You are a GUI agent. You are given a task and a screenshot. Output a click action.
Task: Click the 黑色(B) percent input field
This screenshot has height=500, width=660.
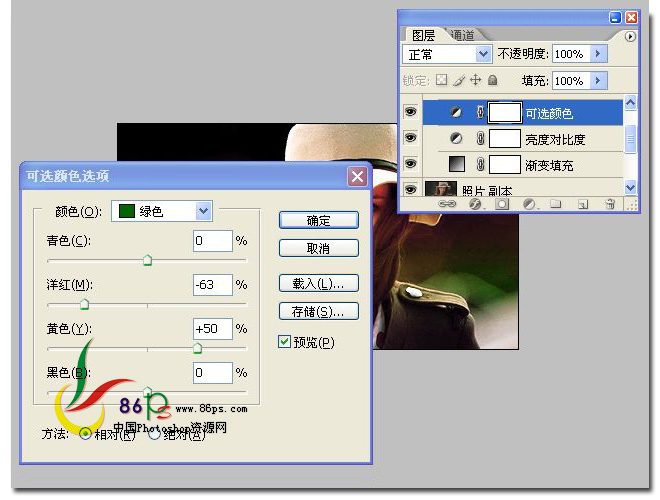[213, 373]
